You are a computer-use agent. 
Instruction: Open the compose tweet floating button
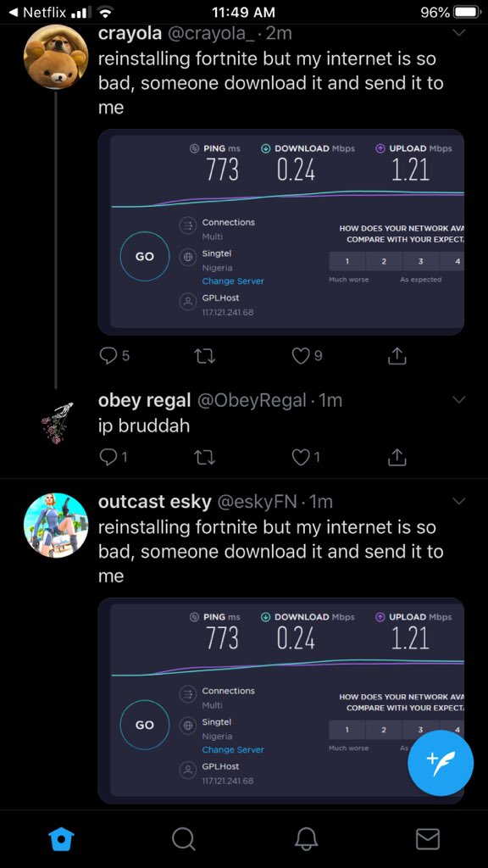pyautogui.click(x=441, y=764)
